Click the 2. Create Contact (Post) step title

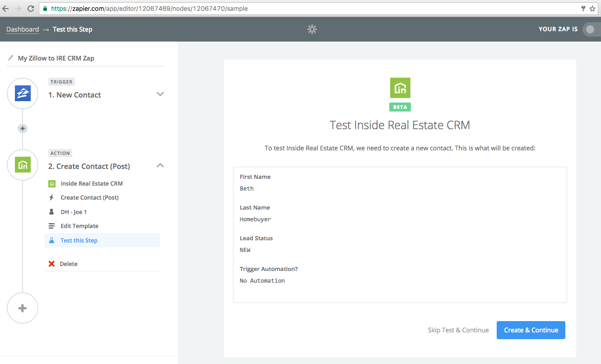click(x=89, y=166)
